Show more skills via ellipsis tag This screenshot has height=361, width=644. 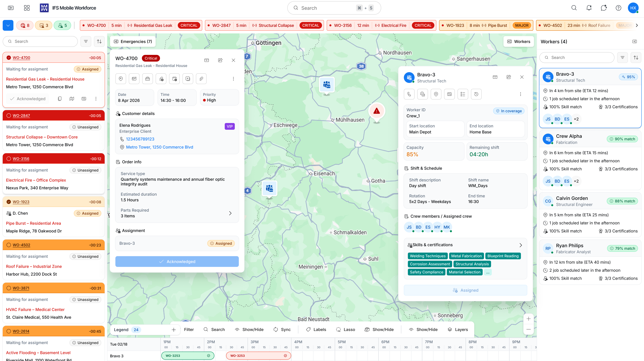(488, 272)
